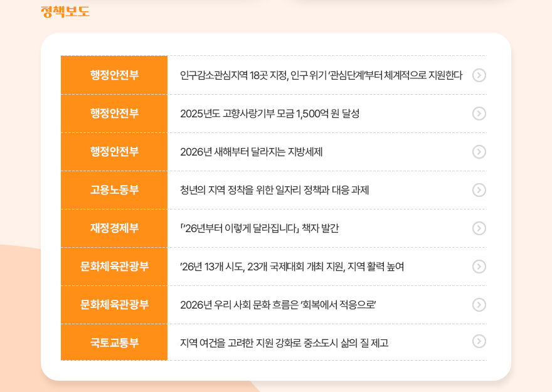Open chevron for 회복에서 적응으로 article
The height and width of the screenshot is (392, 552).
point(479,305)
